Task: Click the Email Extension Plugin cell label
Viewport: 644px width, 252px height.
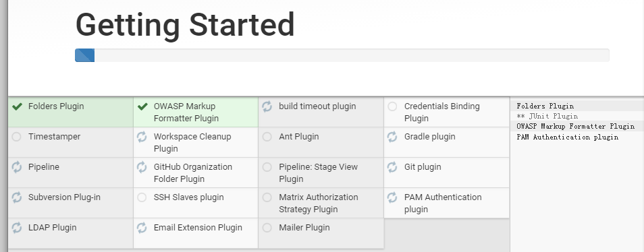Action: point(198,228)
